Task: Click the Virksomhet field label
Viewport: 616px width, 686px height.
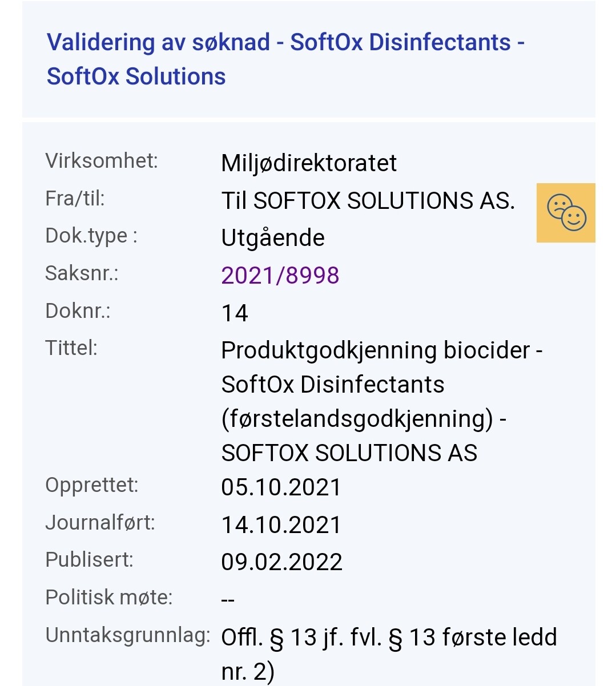Action: tap(102, 160)
